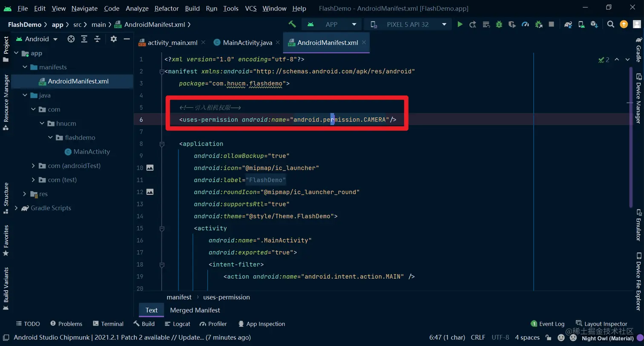
Task: Open the Profiler gauge icon in toolbar
Action: click(x=526, y=24)
